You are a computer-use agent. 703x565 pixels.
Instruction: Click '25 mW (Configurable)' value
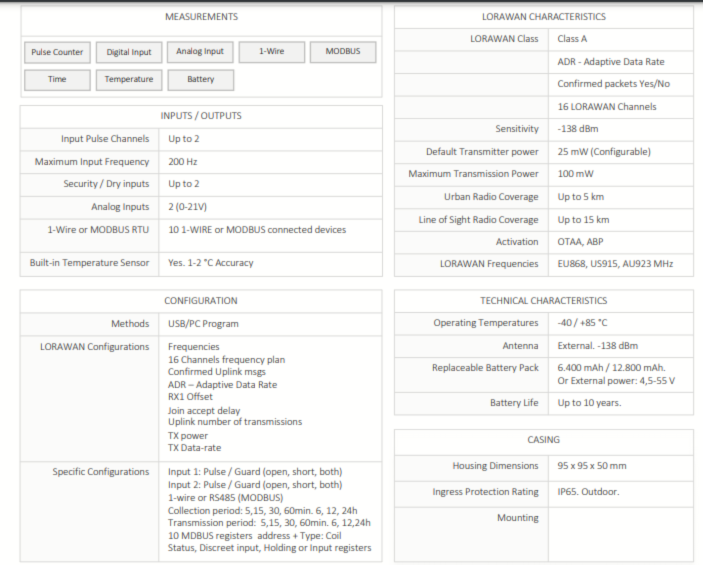604,152
